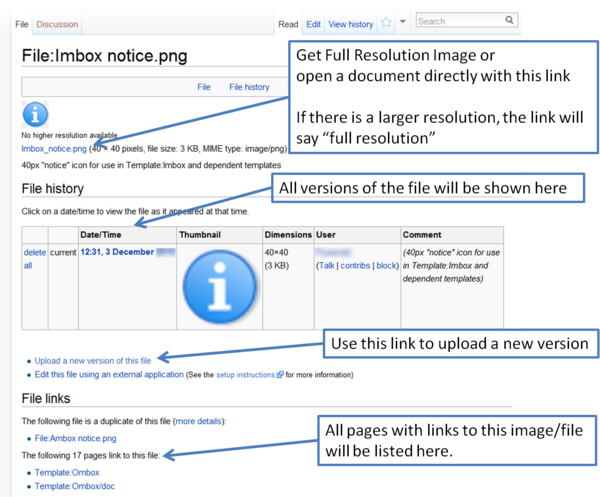Open the Edit tab
The width and height of the screenshot is (600, 497).
[x=313, y=24]
